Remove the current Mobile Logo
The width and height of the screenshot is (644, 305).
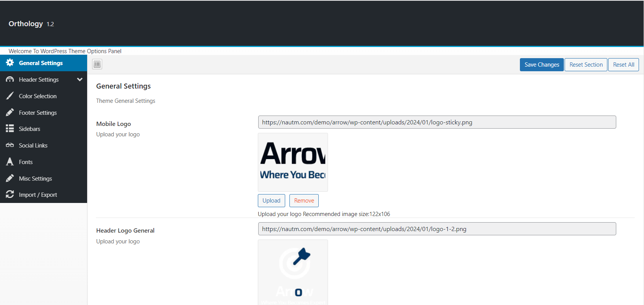304,201
